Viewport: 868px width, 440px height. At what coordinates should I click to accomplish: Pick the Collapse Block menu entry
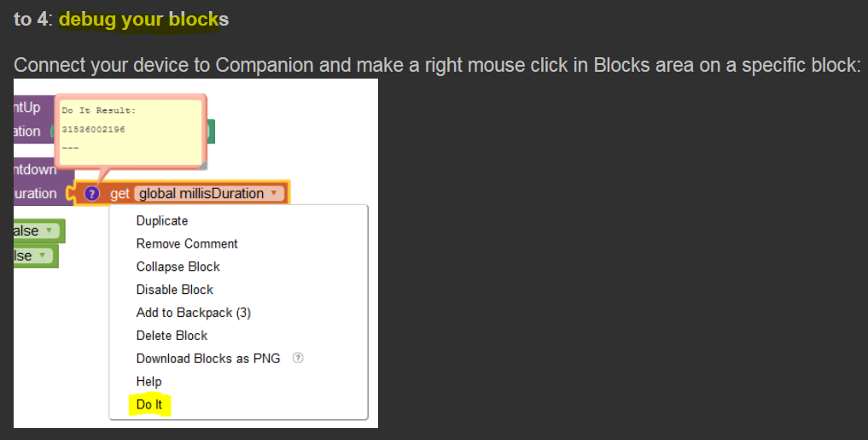click(178, 267)
